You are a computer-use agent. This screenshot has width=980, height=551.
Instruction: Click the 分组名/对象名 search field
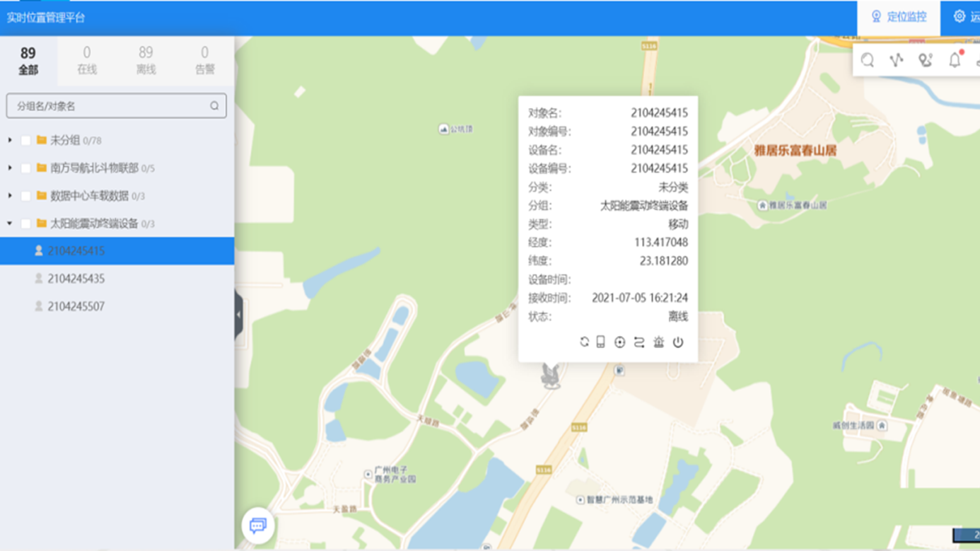tap(110, 106)
